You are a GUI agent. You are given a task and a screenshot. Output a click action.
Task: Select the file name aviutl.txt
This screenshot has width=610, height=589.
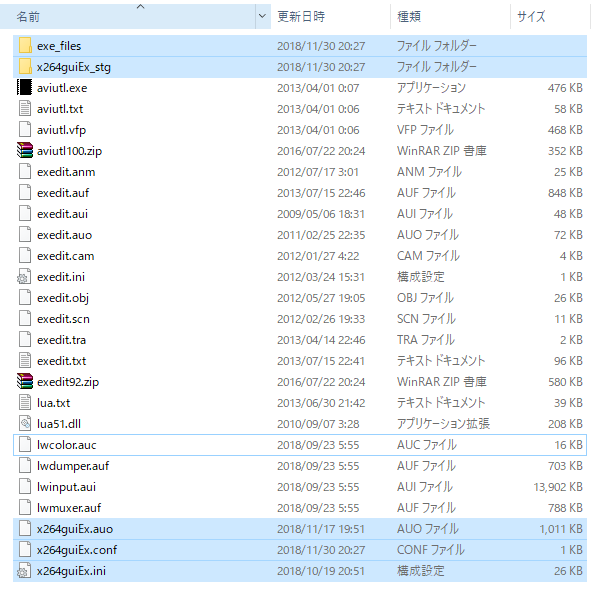(60, 109)
